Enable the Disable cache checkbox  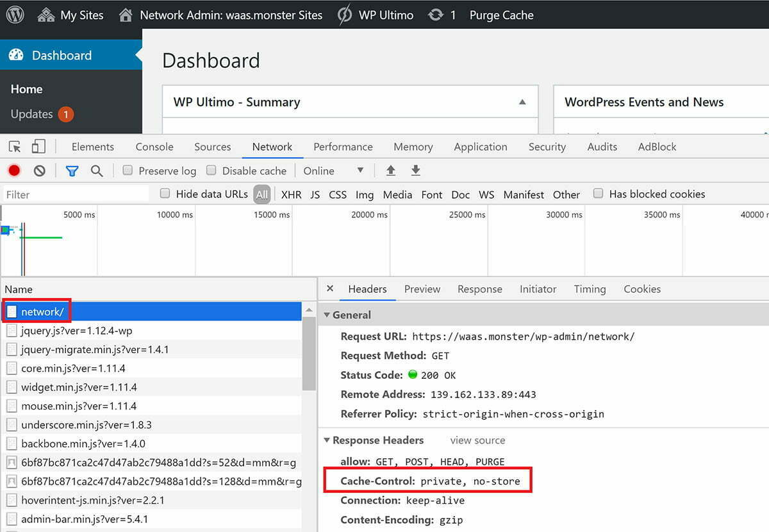[x=211, y=170]
